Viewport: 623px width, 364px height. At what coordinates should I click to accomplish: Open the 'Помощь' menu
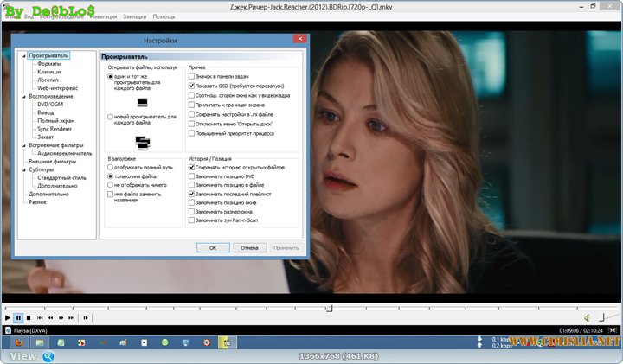pyautogui.click(x=164, y=16)
